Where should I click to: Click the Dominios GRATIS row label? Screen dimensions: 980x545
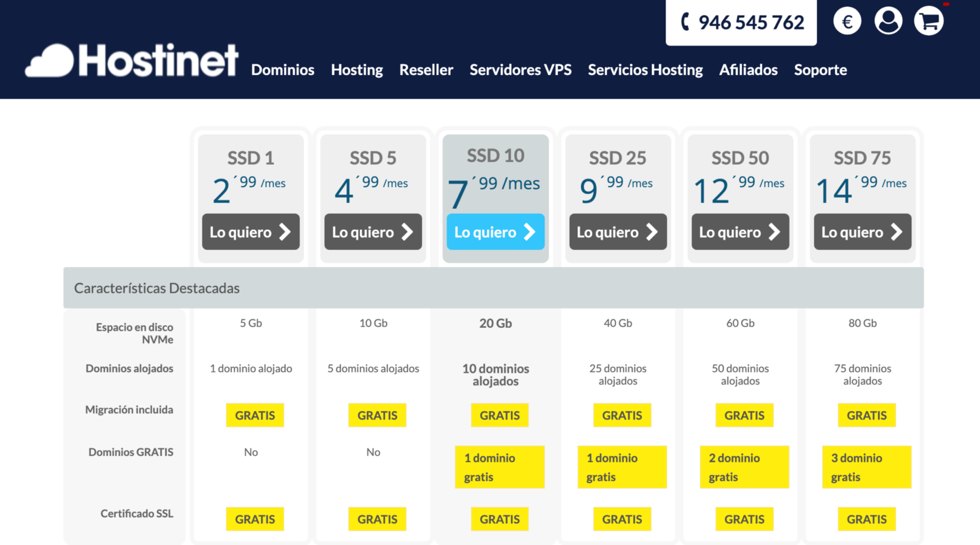131,453
